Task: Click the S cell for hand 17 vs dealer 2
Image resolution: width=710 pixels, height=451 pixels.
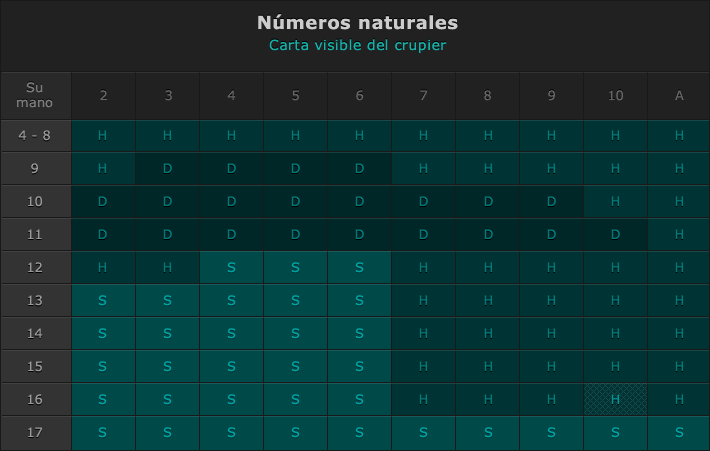Action: pyautogui.click(x=103, y=433)
